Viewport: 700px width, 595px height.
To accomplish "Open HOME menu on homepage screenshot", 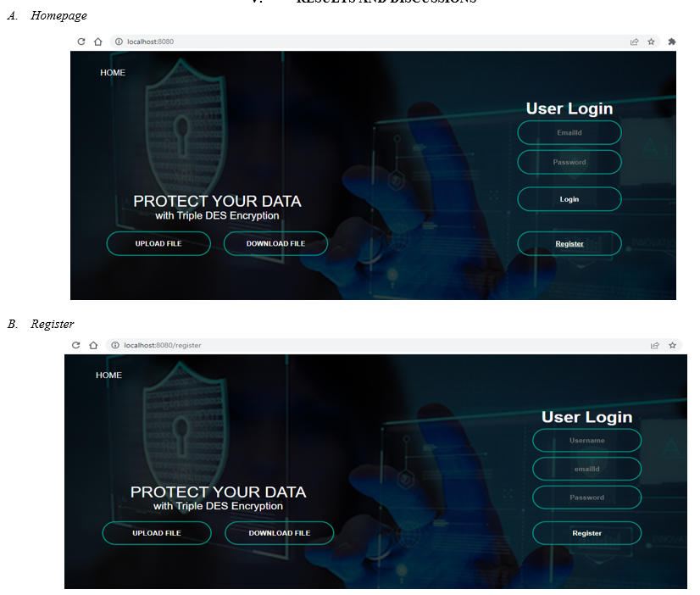I will coord(113,72).
